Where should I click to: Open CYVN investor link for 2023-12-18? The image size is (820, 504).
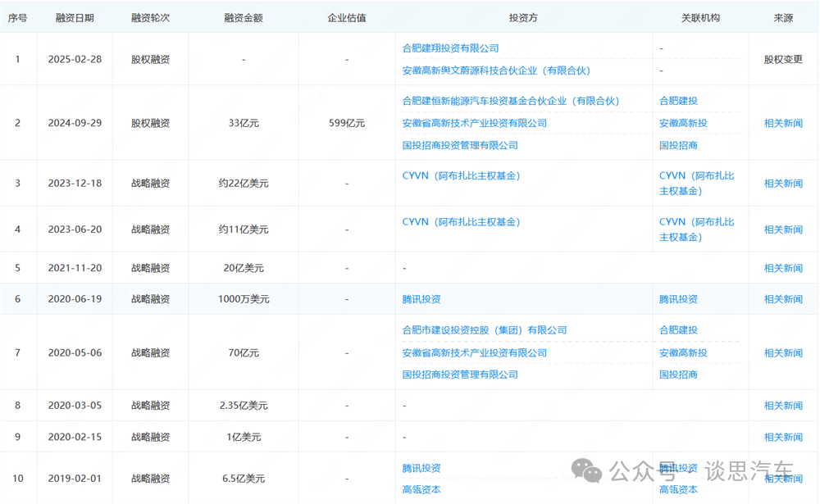tap(461, 176)
